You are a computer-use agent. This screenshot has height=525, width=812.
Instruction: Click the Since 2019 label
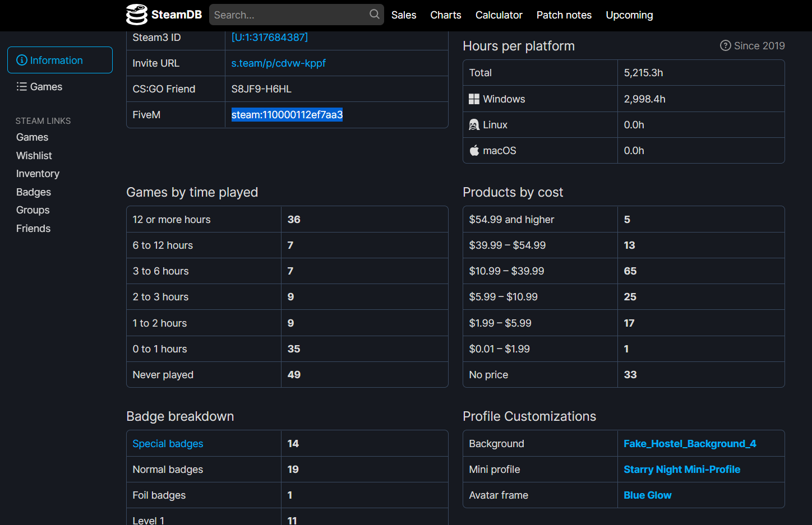click(x=759, y=46)
